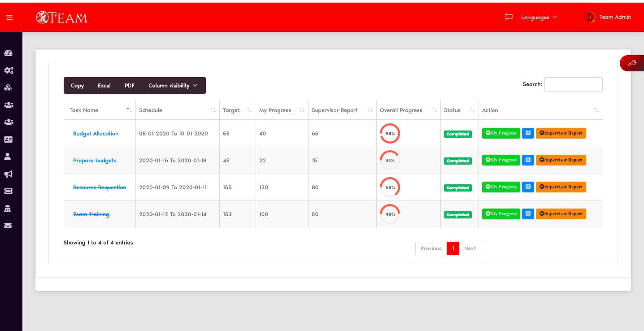Sort by Supervisor Report column
644x331 pixels.
pos(342,110)
